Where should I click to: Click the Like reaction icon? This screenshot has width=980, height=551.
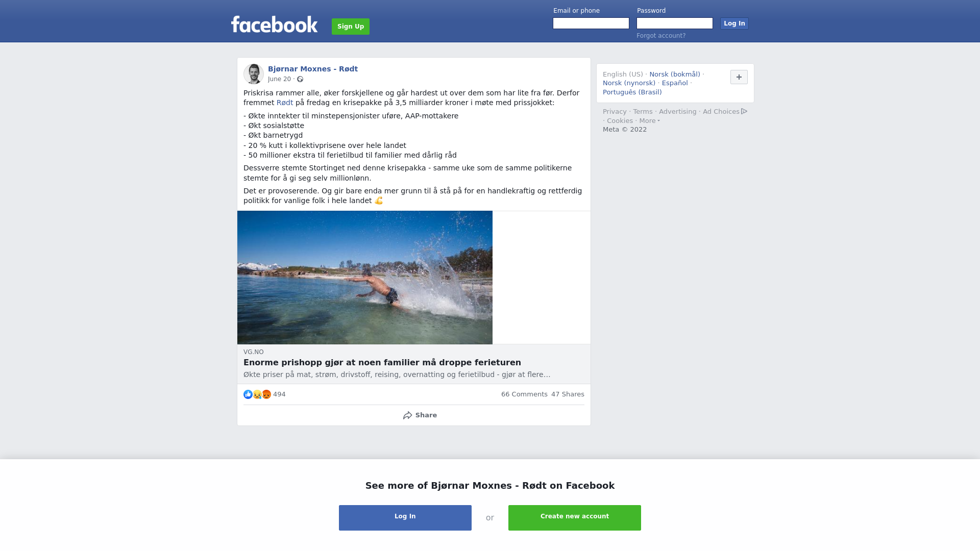(248, 394)
